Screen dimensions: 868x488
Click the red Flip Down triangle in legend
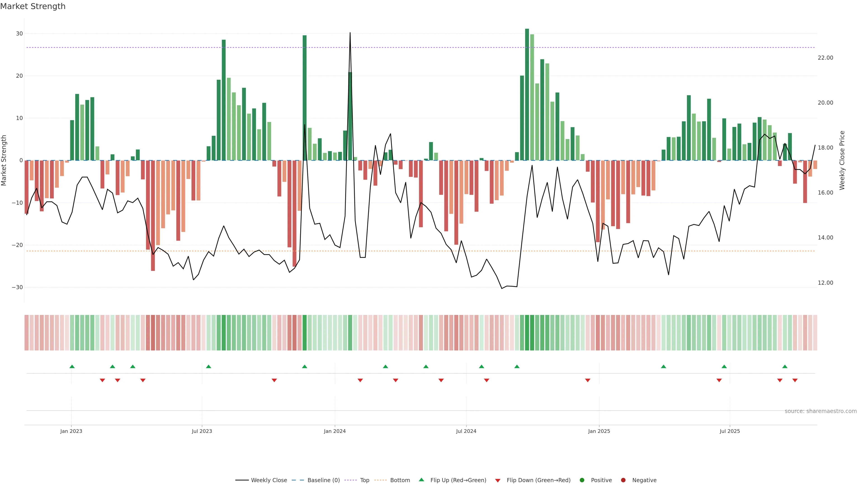coord(498,481)
